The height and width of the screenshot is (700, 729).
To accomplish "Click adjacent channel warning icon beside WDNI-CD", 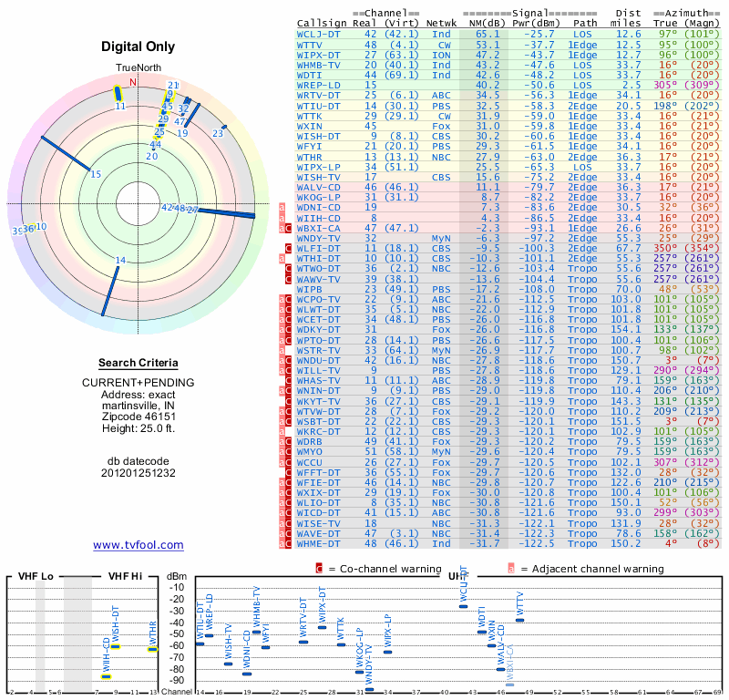I will click(x=282, y=208).
